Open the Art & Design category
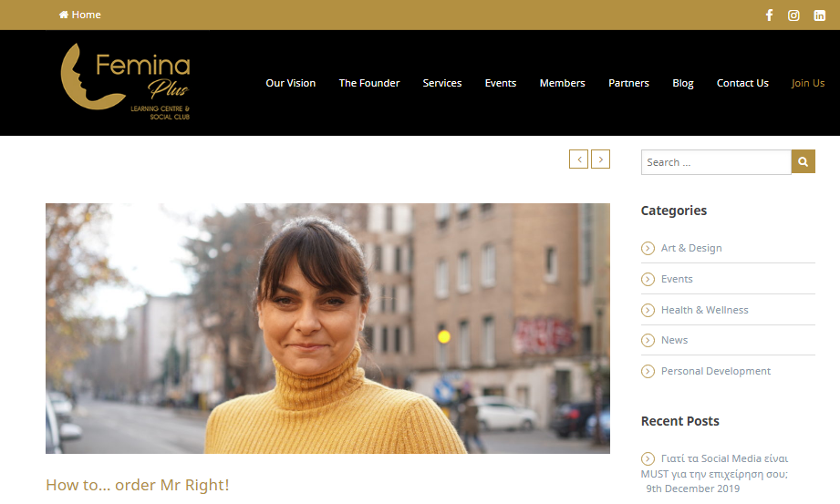This screenshot has height=504, width=840. 691,248
